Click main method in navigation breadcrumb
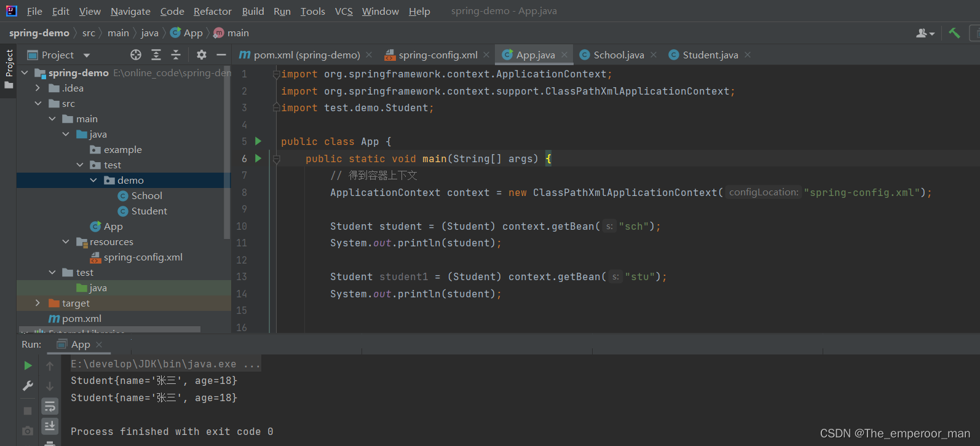Viewport: 980px width, 446px height. [x=231, y=33]
